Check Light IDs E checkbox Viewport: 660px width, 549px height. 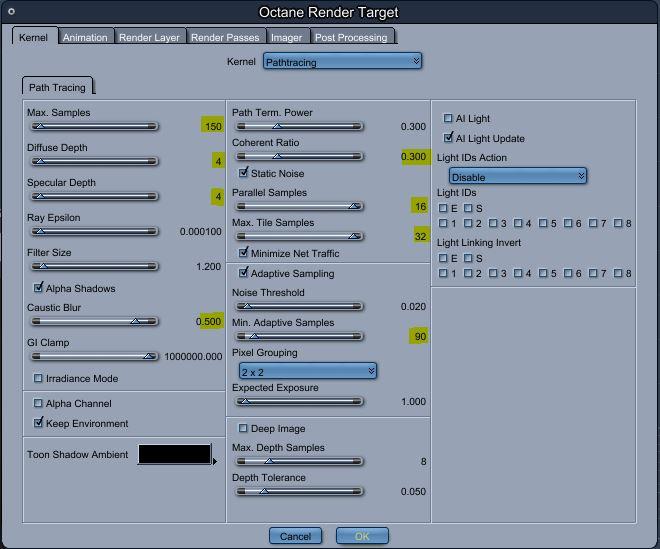point(443,208)
